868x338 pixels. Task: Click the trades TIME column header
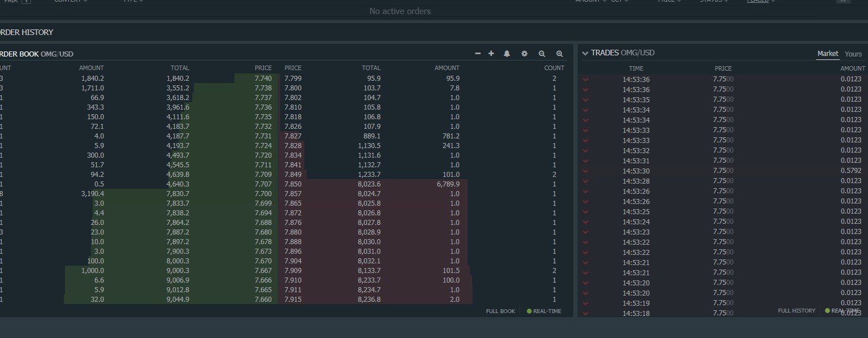coord(636,68)
